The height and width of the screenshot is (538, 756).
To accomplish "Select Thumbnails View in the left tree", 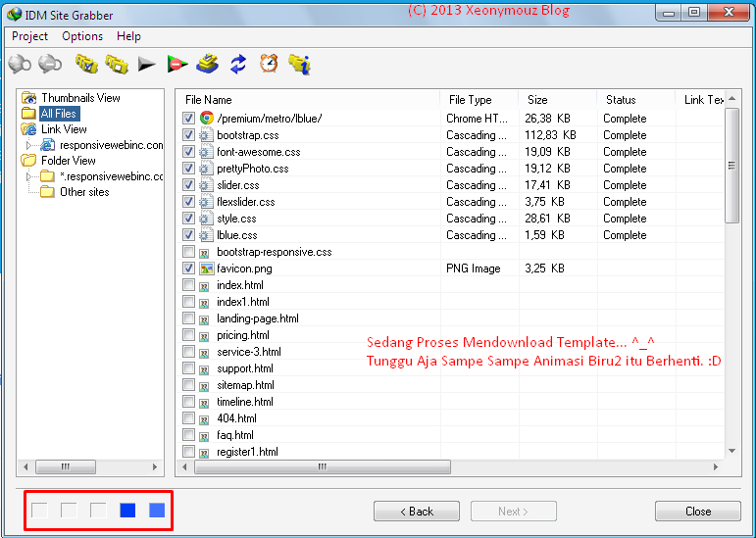I will 80,98.
